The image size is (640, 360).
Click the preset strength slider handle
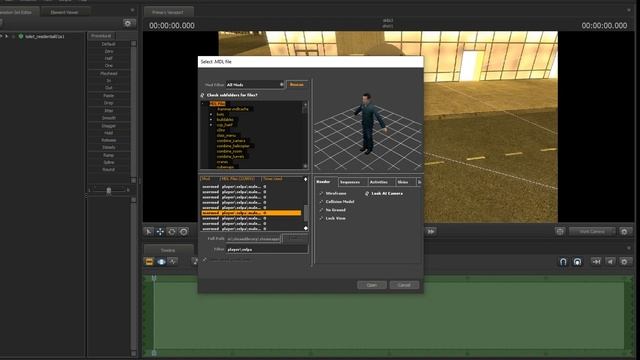(x=109, y=190)
